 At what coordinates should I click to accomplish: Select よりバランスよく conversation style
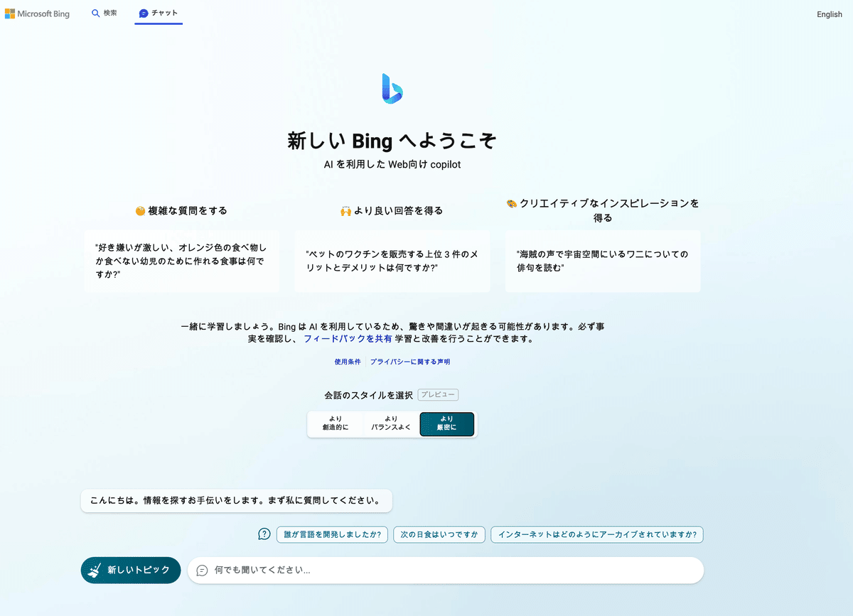click(391, 424)
